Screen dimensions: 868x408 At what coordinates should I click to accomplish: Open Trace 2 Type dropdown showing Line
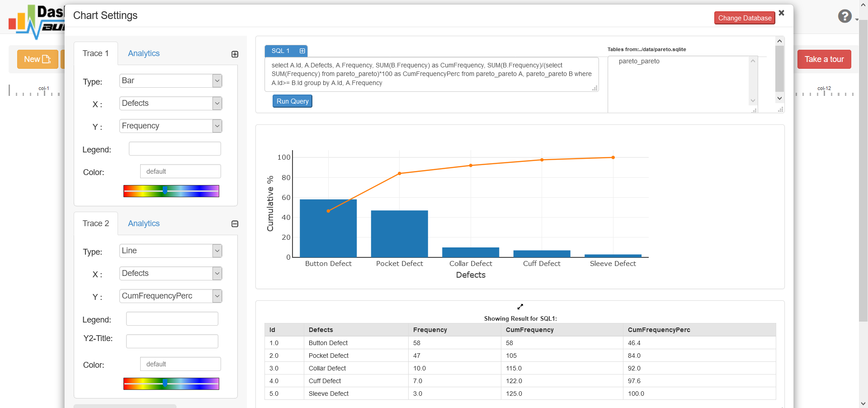(x=170, y=251)
